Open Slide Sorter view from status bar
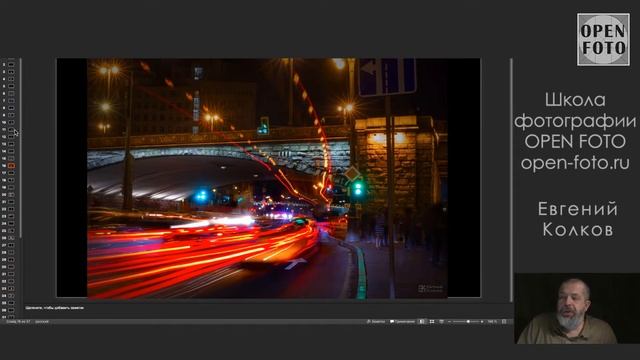 coord(432,322)
